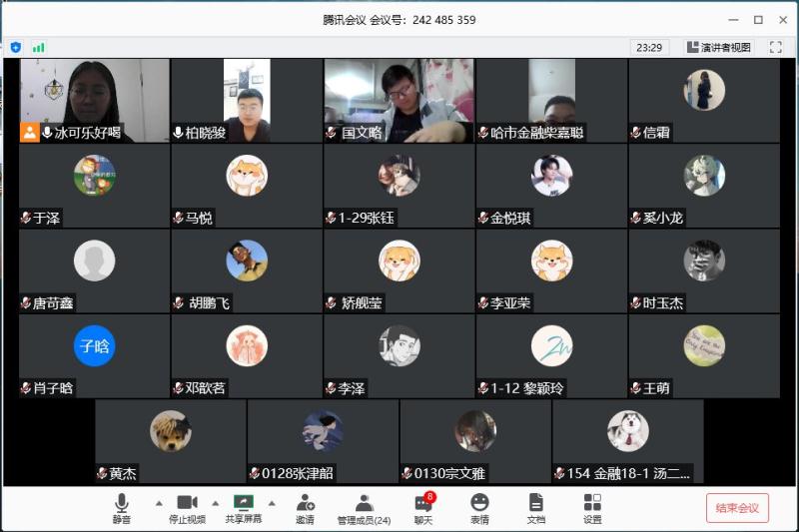Click the green network signal icon
The width and height of the screenshot is (799, 532).
point(39,47)
